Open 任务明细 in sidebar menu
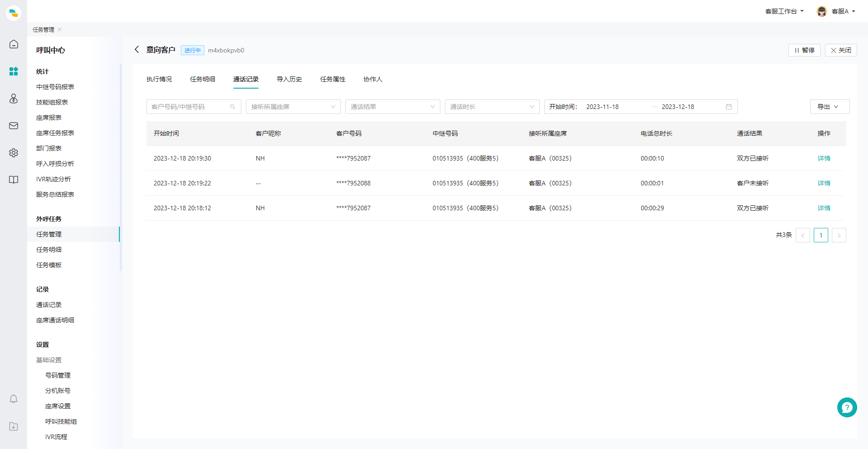868x449 pixels. [49, 250]
